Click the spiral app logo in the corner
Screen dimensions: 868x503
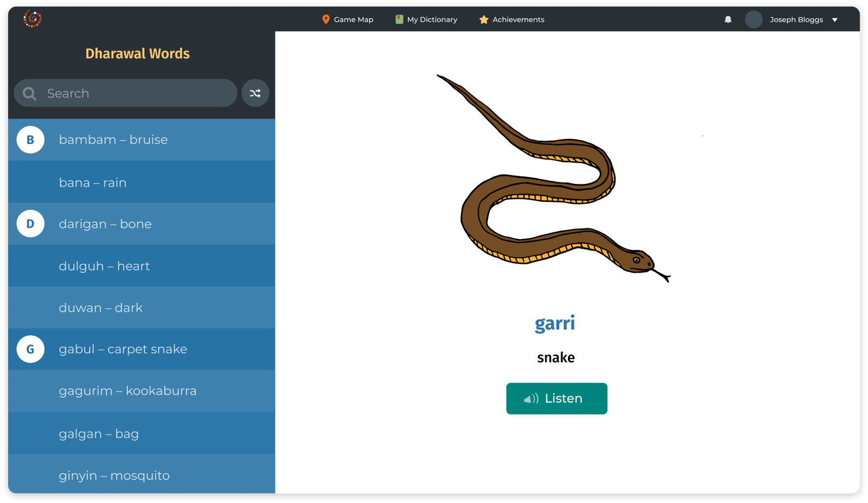[31, 18]
